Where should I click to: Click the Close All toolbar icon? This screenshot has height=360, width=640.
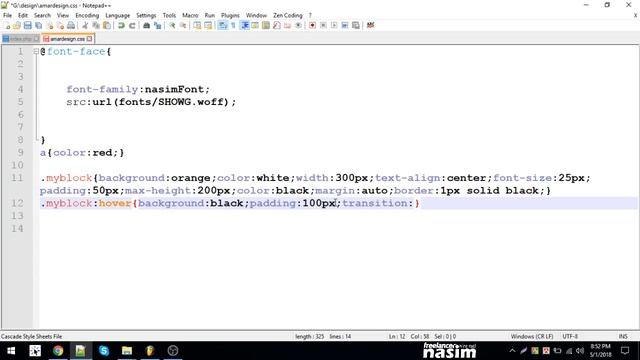[x=60, y=25]
